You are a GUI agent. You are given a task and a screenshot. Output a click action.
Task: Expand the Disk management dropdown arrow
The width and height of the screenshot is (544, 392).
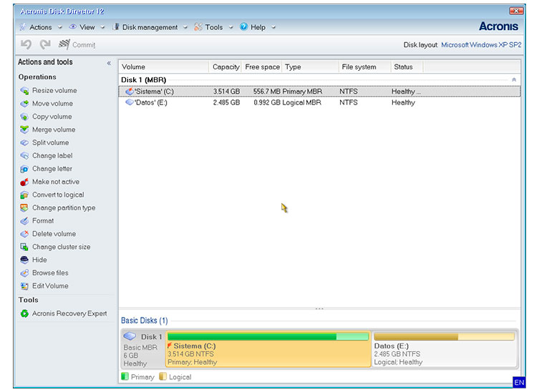[185, 27]
